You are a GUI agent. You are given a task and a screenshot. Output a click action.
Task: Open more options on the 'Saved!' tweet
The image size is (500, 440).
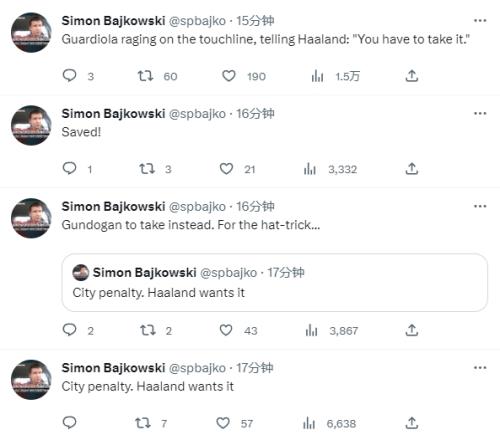click(480, 114)
